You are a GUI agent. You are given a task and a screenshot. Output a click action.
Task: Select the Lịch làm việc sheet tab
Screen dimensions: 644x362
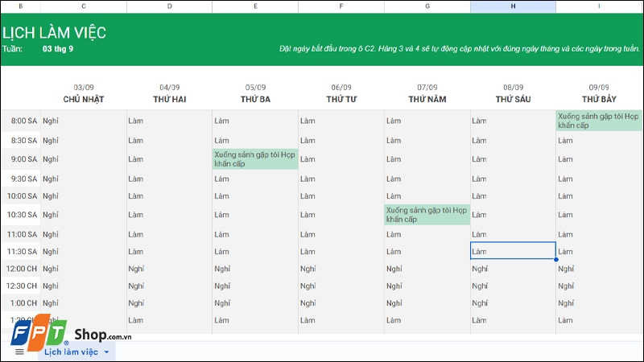tap(71, 352)
